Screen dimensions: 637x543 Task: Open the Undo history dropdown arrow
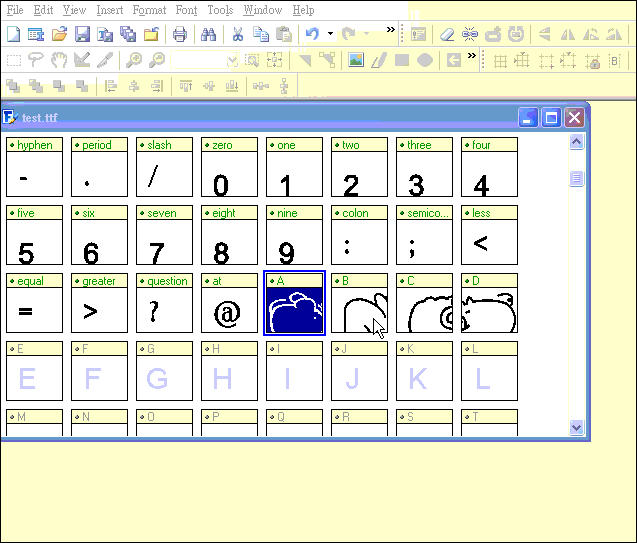pyautogui.click(x=331, y=34)
